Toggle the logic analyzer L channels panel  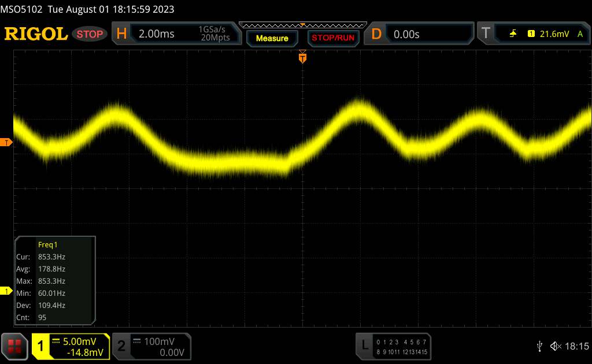tap(393, 346)
